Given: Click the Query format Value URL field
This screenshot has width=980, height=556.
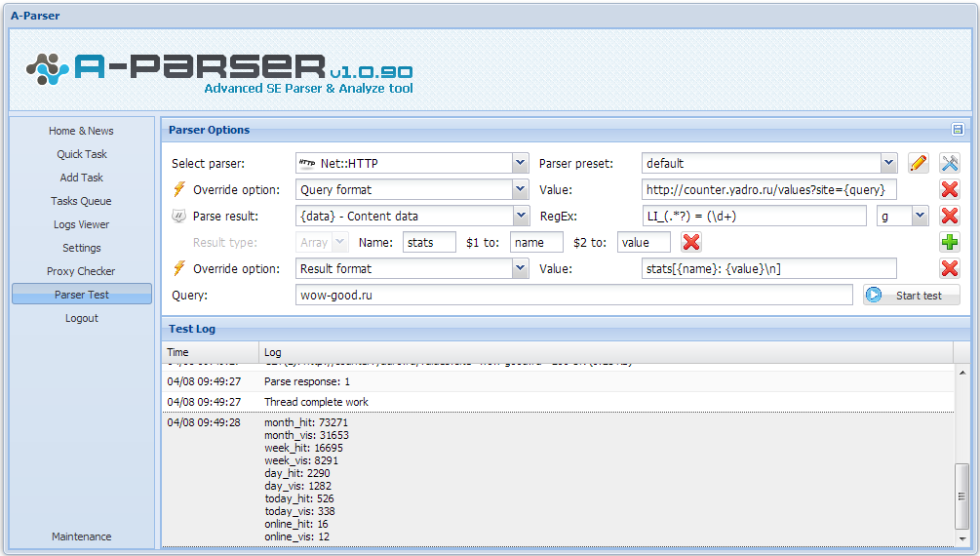Looking at the screenshot, I should 768,189.
